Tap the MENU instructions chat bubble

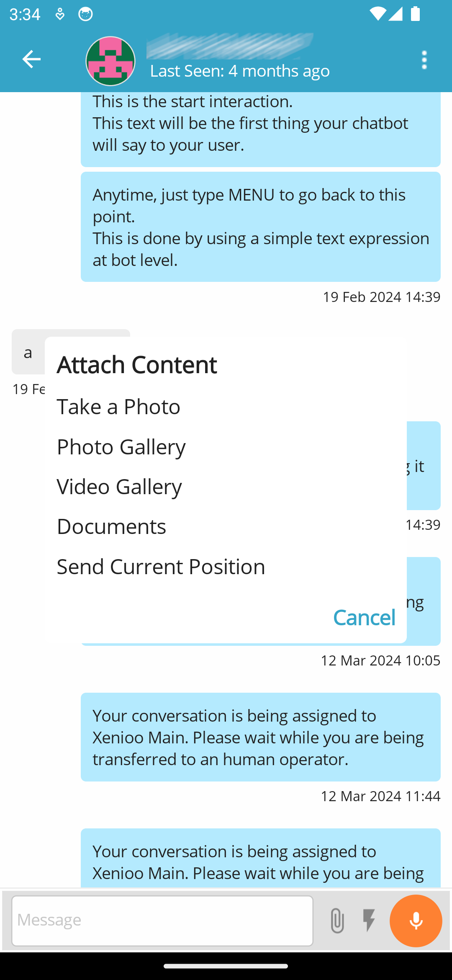(260, 227)
